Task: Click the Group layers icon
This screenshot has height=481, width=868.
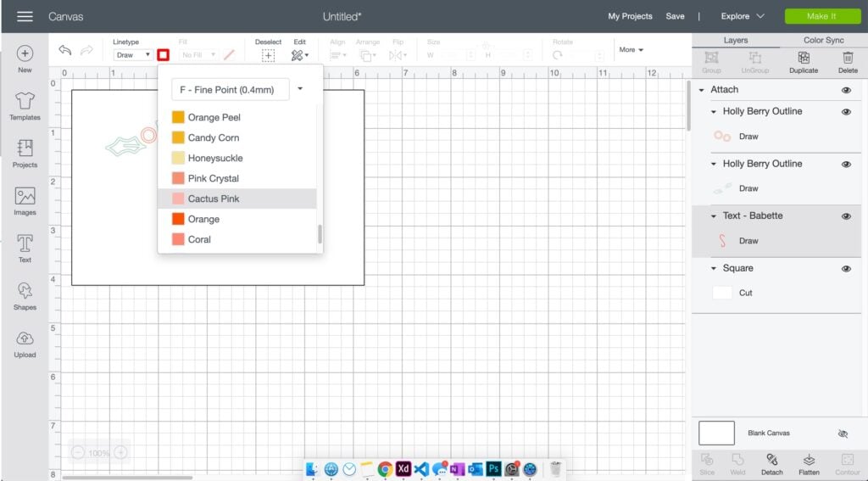Action: pyautogui.click(x=711, y=58)
